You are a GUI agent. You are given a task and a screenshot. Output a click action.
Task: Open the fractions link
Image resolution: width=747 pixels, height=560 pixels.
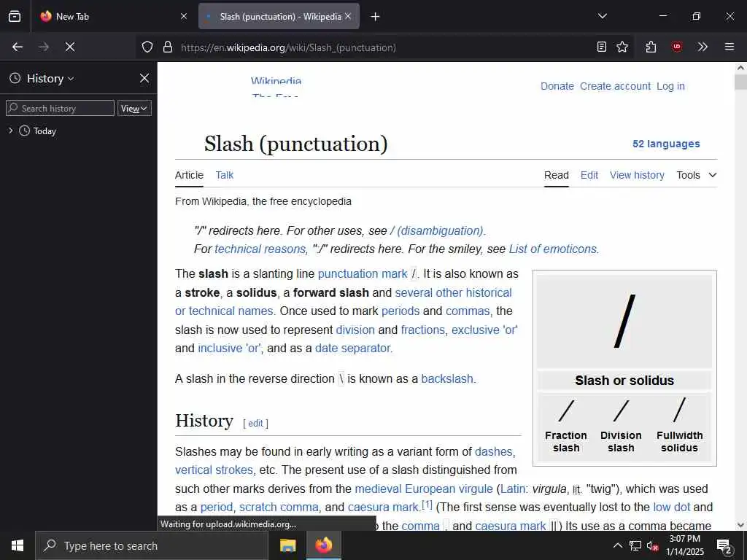(x=424, y=330)
